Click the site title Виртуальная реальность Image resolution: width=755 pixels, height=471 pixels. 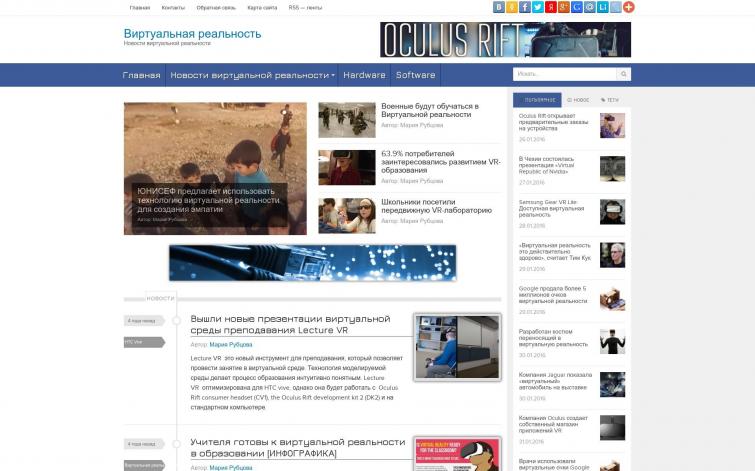point(192,34)
